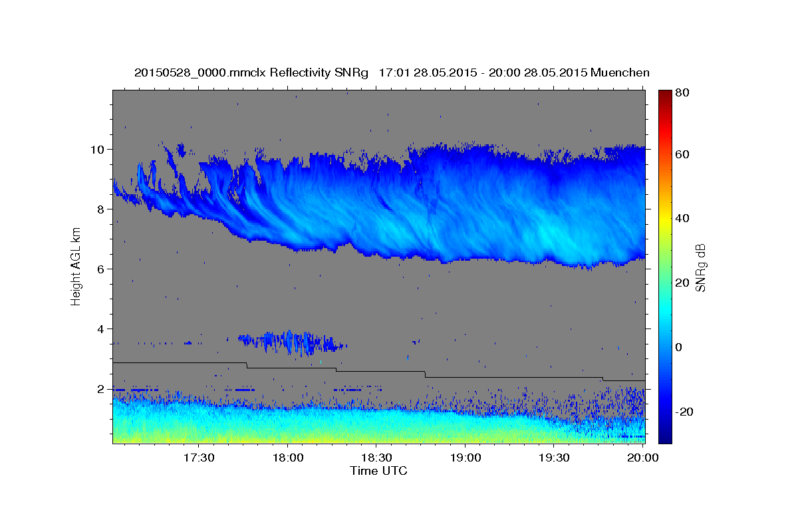The height and width of the screenshot is (532, 798).
Task: Click the 19:00 time tick label
Action: (x=465, y=458)
